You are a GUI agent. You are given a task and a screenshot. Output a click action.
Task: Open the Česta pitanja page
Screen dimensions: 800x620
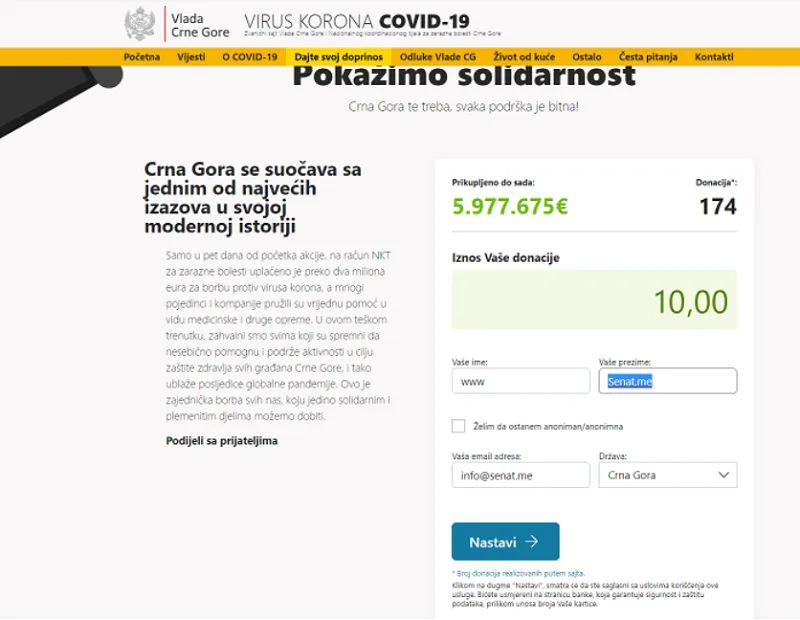coord(648,57)
